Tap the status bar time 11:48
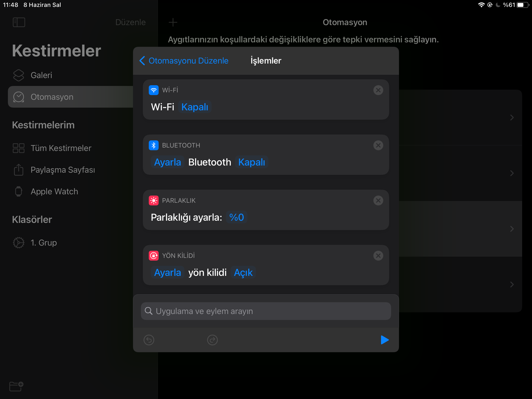The image size is (532, 399). click(11, 5)
